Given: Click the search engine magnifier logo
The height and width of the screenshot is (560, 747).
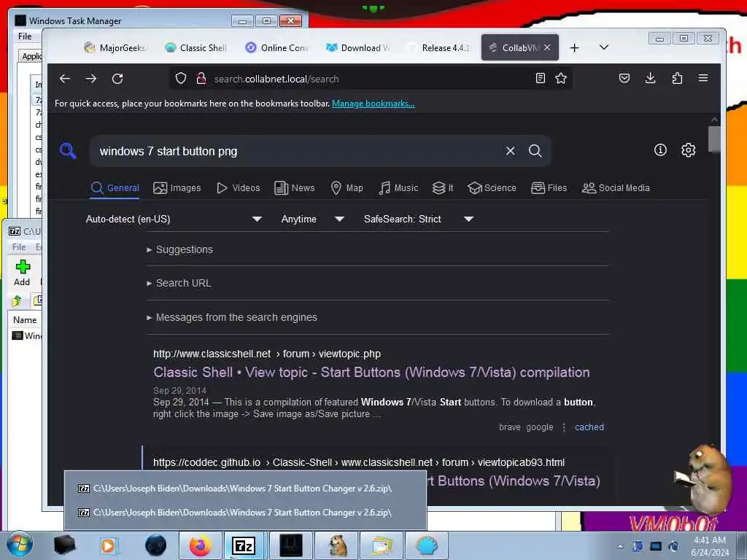Looking at the screenshot, I should 68,151.
